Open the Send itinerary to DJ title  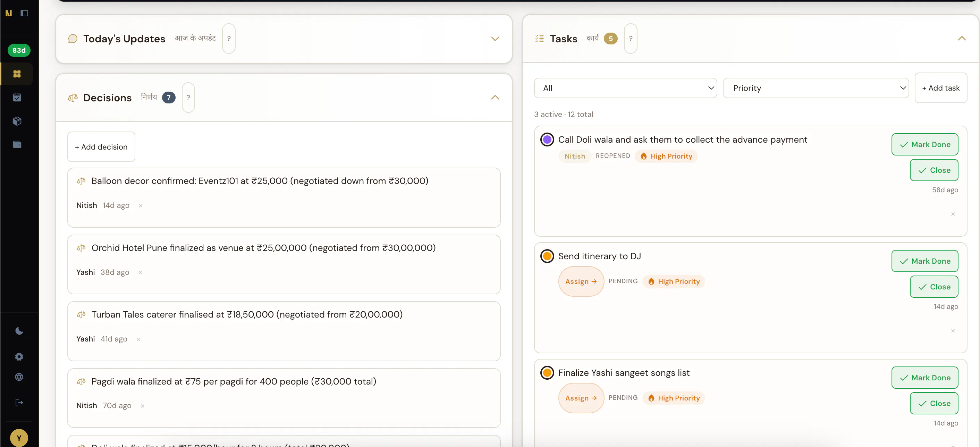coord(599,256)
